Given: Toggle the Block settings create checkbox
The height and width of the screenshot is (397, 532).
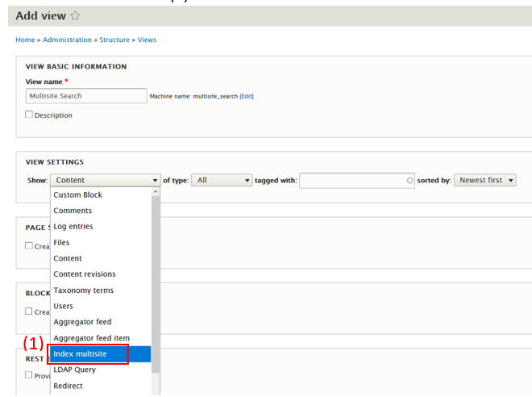Looking at the screenshot, I should coord(30,311).
